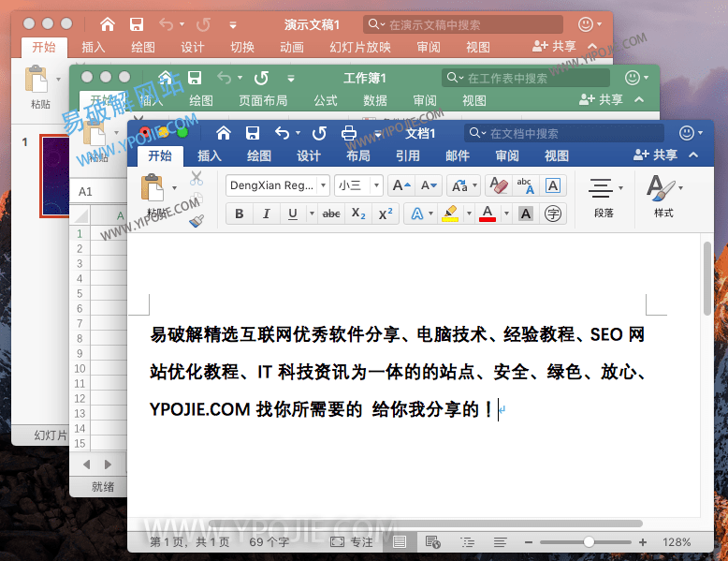Switch to Print Layout view in status bar
This screenshot has height=561, width=728.
(x=400, y=542)
